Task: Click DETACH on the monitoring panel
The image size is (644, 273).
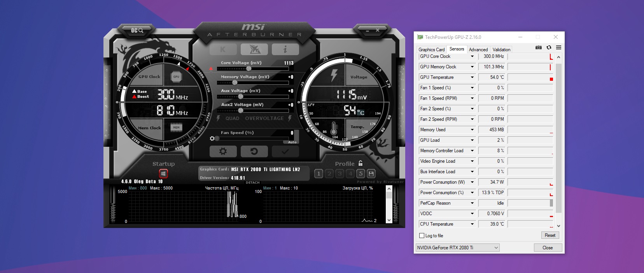Action: tap(253, 183)
